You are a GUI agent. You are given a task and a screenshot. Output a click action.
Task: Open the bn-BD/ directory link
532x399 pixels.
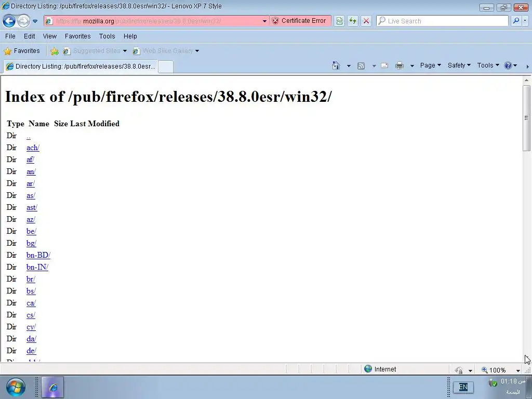click(38, 255)
